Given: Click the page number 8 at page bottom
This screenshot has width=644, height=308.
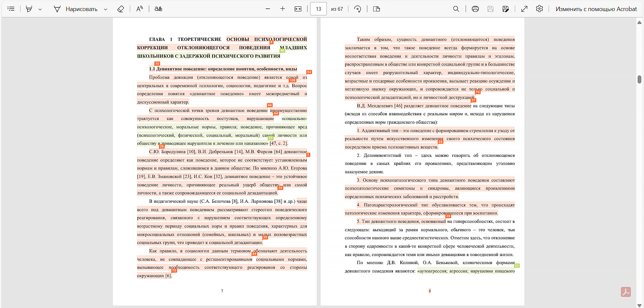Looking at the screenshot, I should pyautogui.click(x=430, y=291).
